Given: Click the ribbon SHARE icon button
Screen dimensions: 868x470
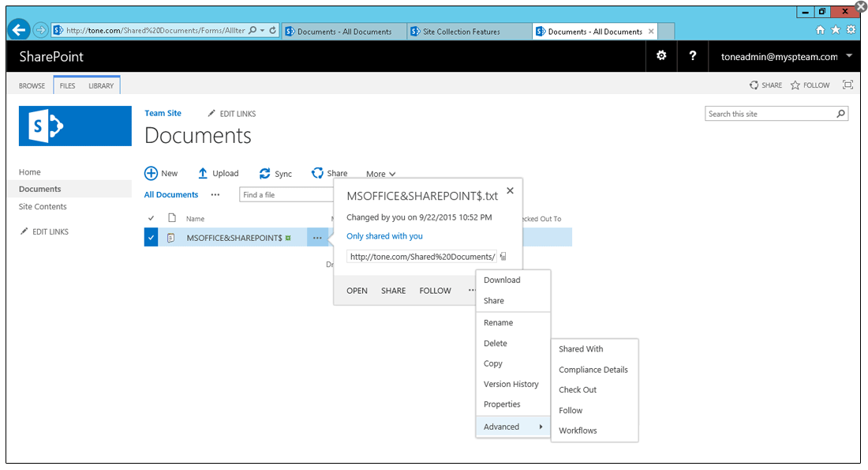Looking at the screenshot, I should click(765, 85).
